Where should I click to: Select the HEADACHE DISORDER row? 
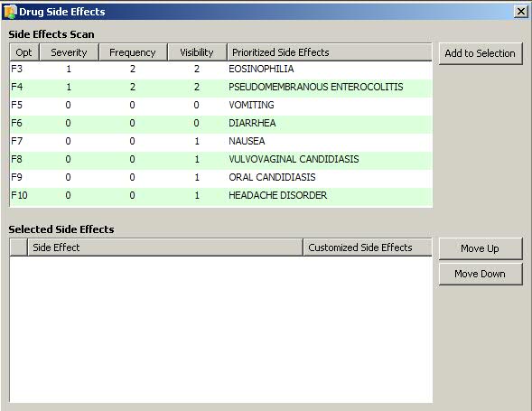(221, 195)
